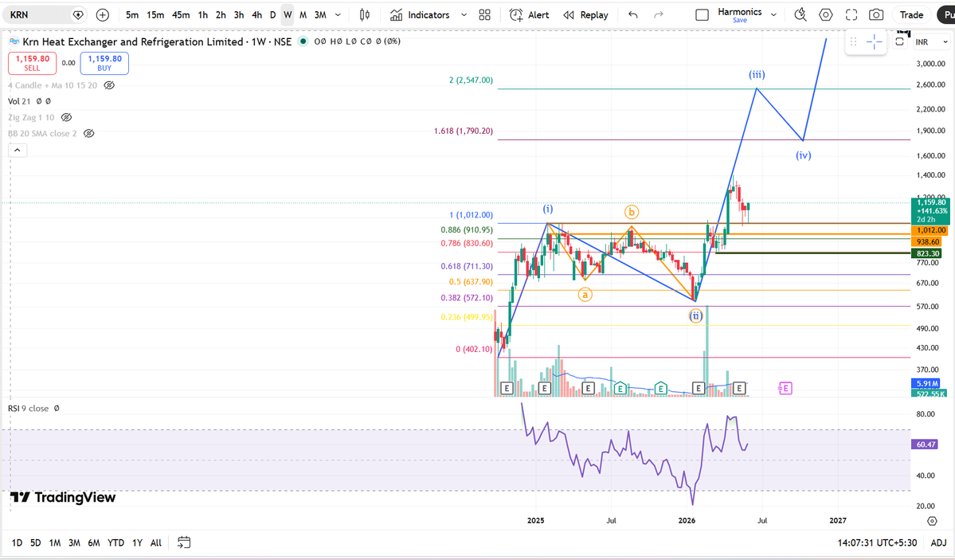Open the Indicators dialog
This screenshot has width=955, height=560.
[x=420, y=15]
